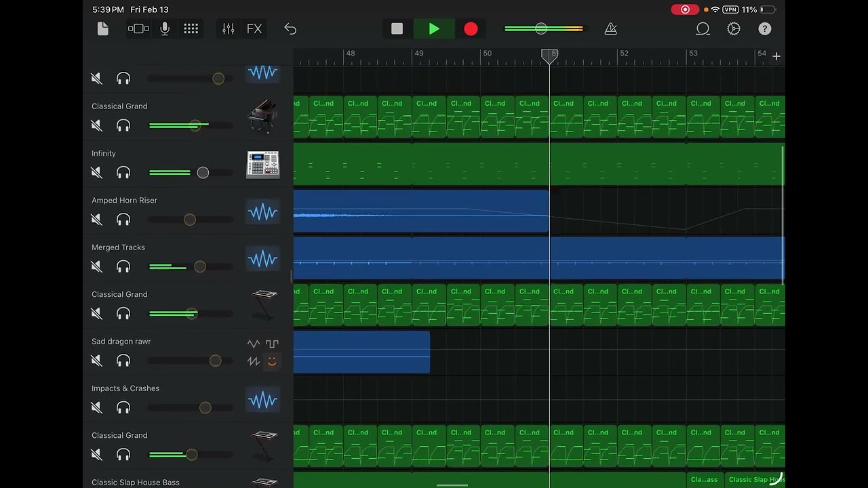
Task: Open the Sad dragon rawr voice icon
Action: [262, 352]
